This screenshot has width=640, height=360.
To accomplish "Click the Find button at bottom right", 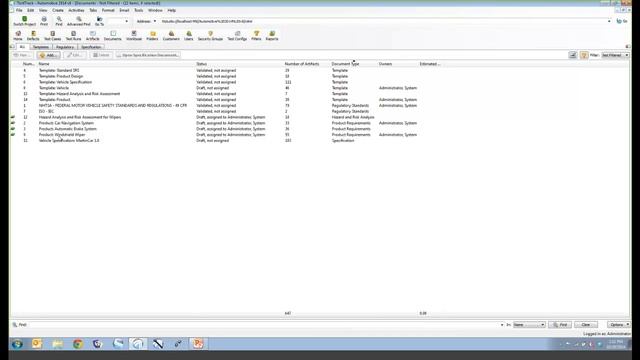I will 560,324.
